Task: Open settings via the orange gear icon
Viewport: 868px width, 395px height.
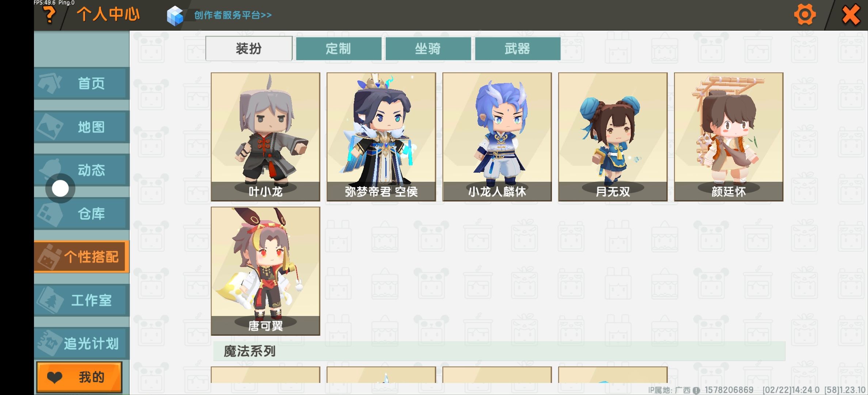Action: pos(805,15)
